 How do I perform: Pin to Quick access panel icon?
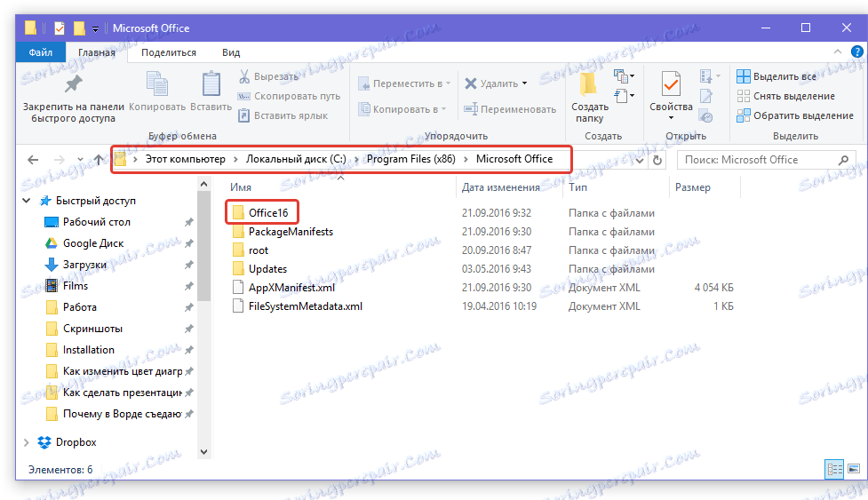coord(73,84)
